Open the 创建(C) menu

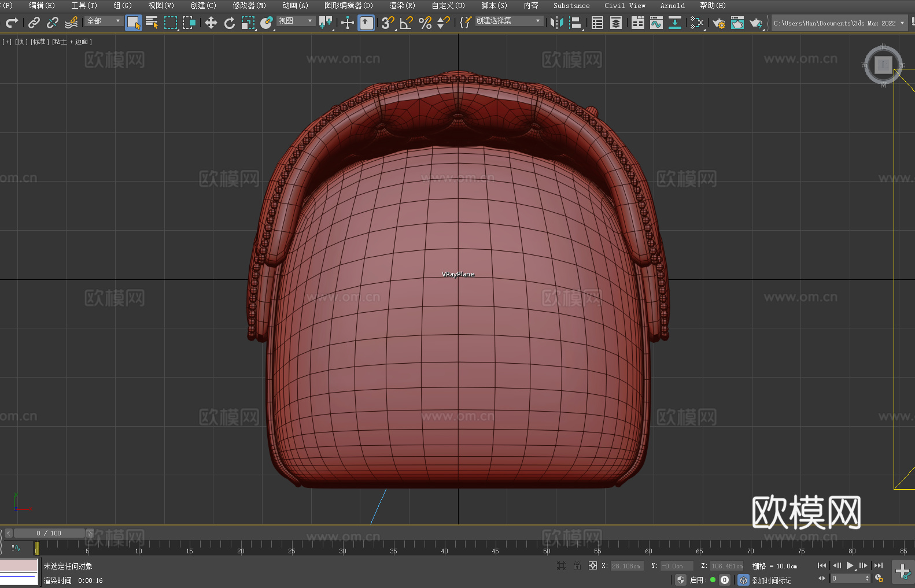click(x=203, y=5)
